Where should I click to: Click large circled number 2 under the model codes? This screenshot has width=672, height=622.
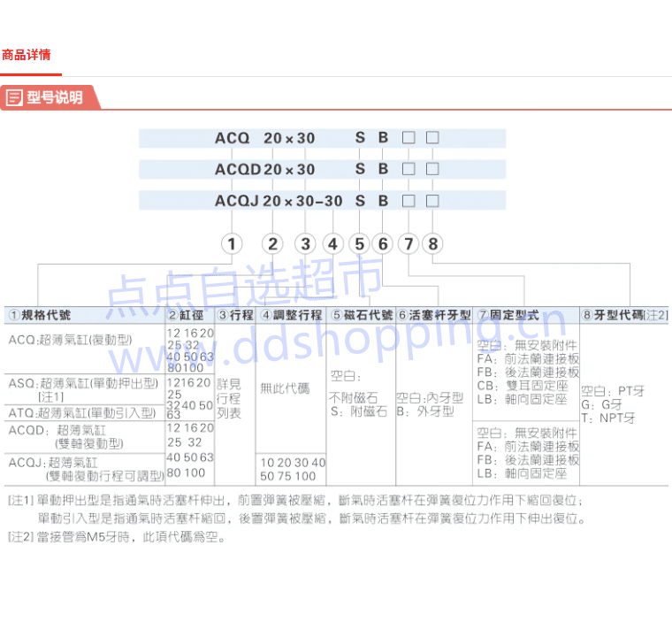pos(273,244)
